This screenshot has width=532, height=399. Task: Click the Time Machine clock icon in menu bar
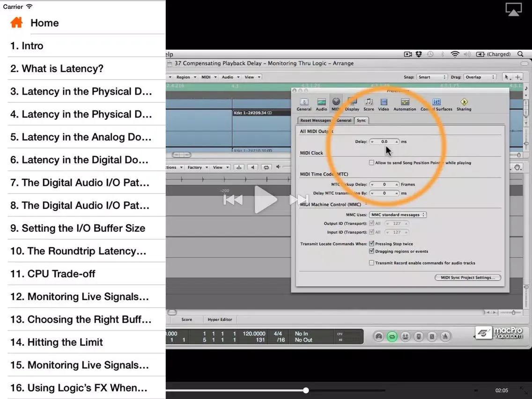coord(430,54)
